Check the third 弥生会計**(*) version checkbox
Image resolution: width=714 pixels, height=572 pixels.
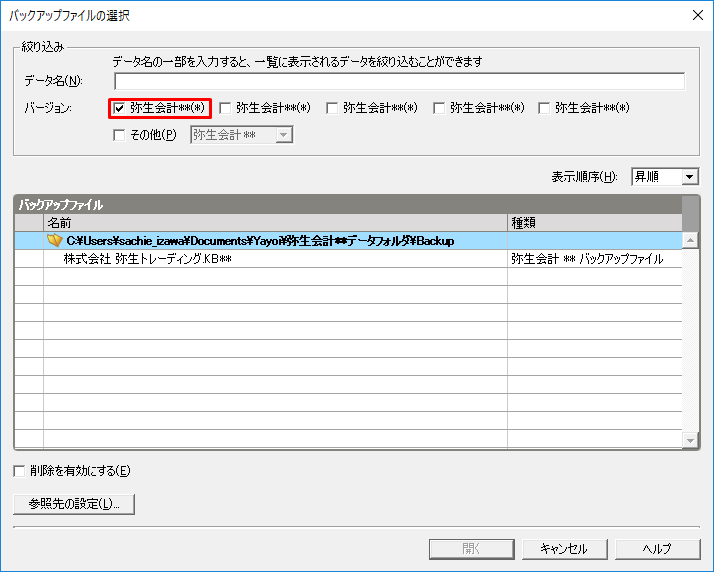pyautogui.click(x=332, y=108)
